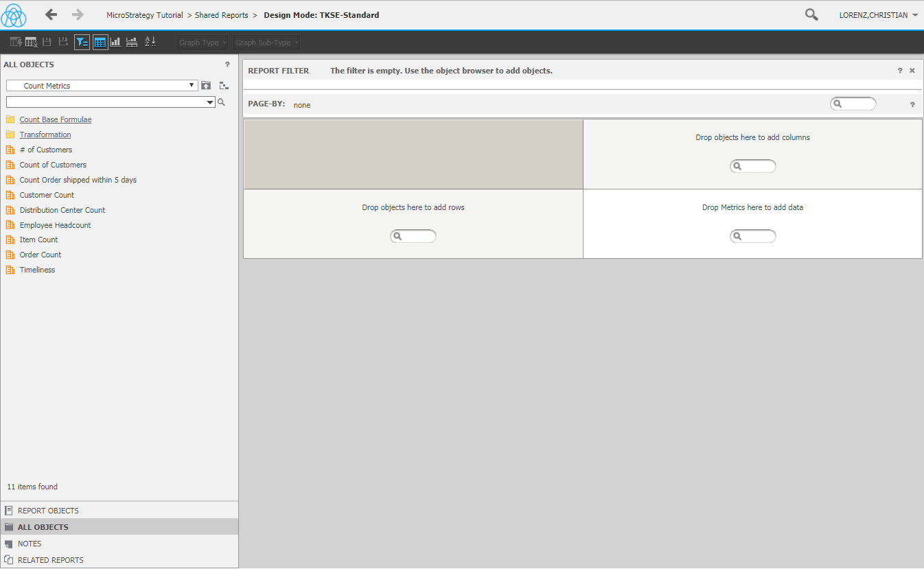The height and width of the screenshot is (569, 924).
Task: Switch to REPORT OBJECTS panel
Action: point(48,511)
